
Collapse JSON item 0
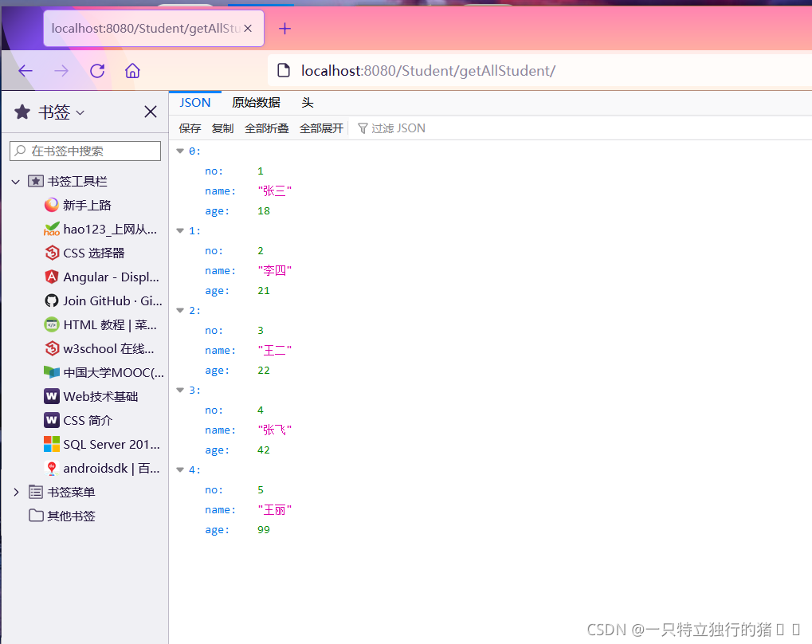click(x=180, y=151)
